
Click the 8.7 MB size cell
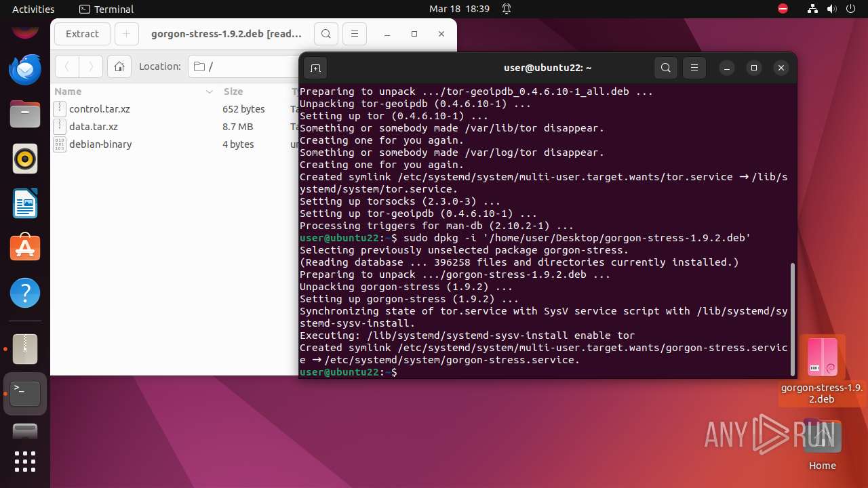click(x=237, y=127)
